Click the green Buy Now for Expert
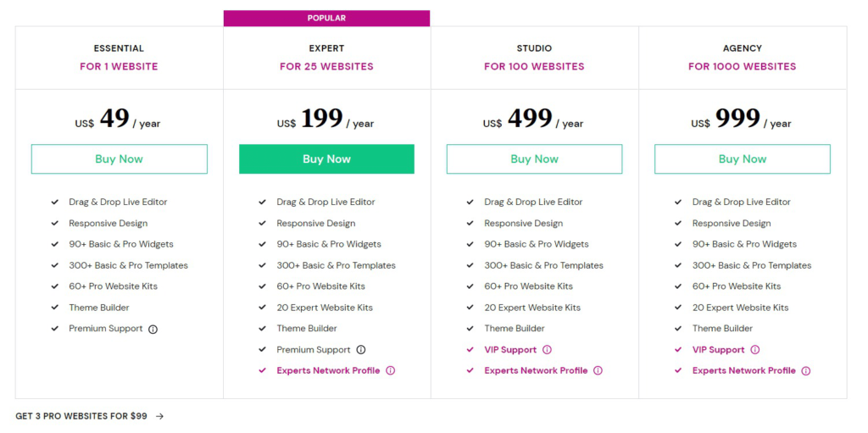The height and width of the screenshot is (433, 868). [326, 159]
